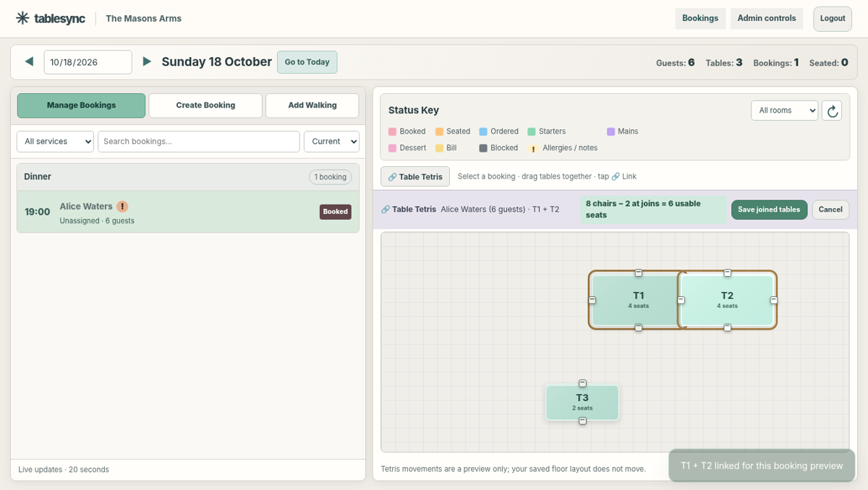The width and height of the screenshot is (868, 490).
Task: Open Admin controls in top navigation
Action: point(767,18)
